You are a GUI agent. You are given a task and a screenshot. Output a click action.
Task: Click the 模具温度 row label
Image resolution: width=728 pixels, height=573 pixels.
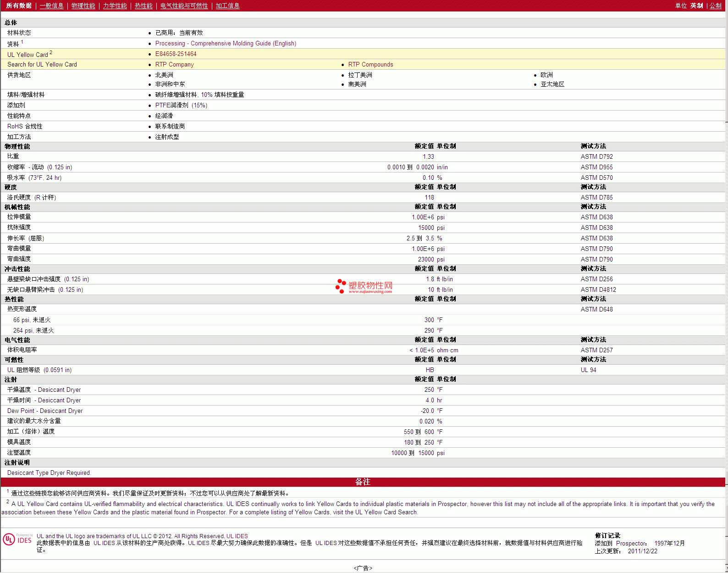click(x=19, y=442)
